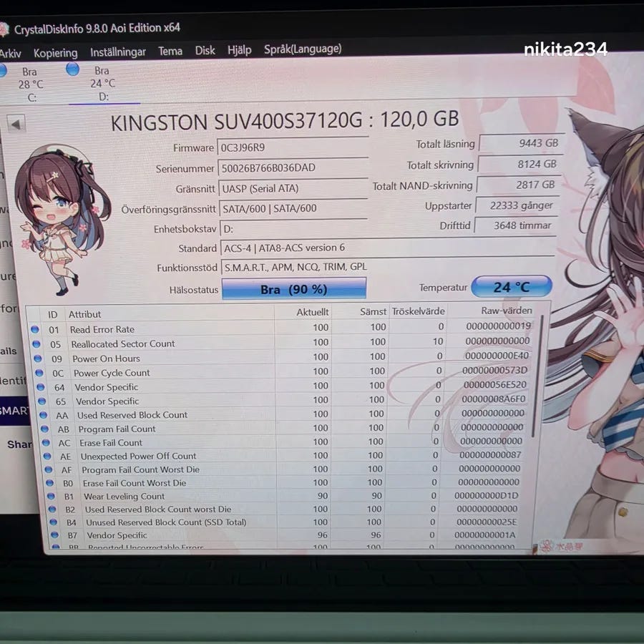Click the chibi character mascot image
The width and height of the screenshot is (644, 644).
pyautogui.click(x=62, y=220)
